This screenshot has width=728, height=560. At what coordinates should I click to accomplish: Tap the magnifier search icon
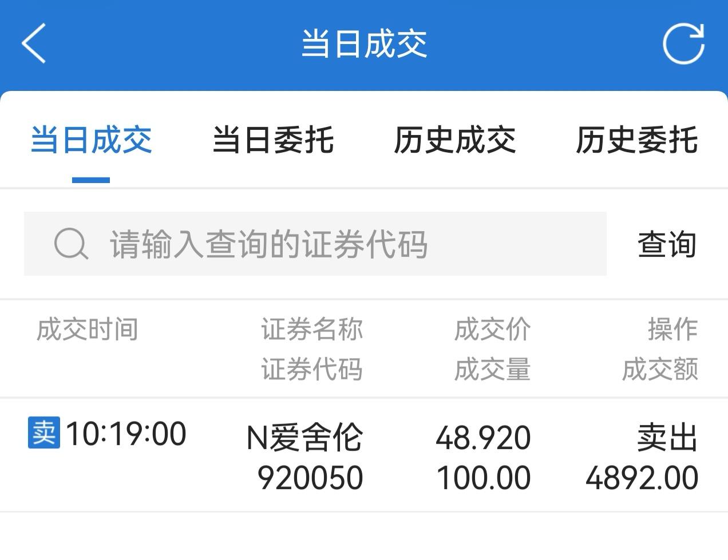[71, 244]
